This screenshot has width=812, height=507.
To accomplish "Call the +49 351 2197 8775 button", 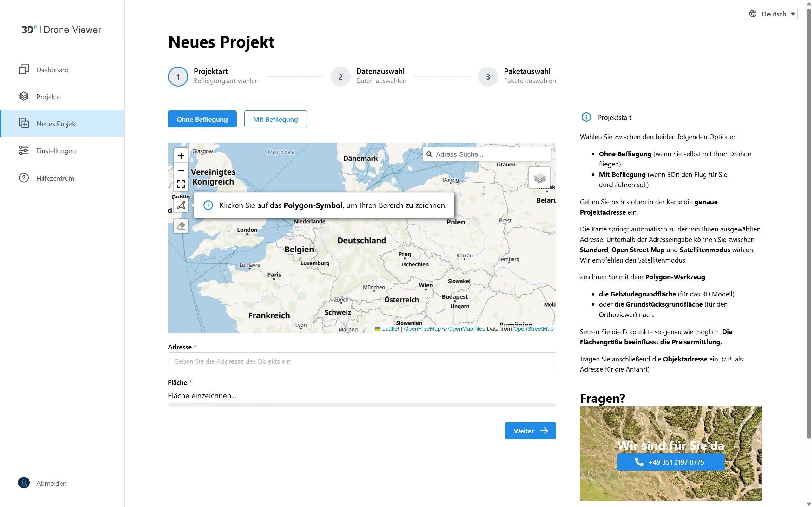I will 670,462.
